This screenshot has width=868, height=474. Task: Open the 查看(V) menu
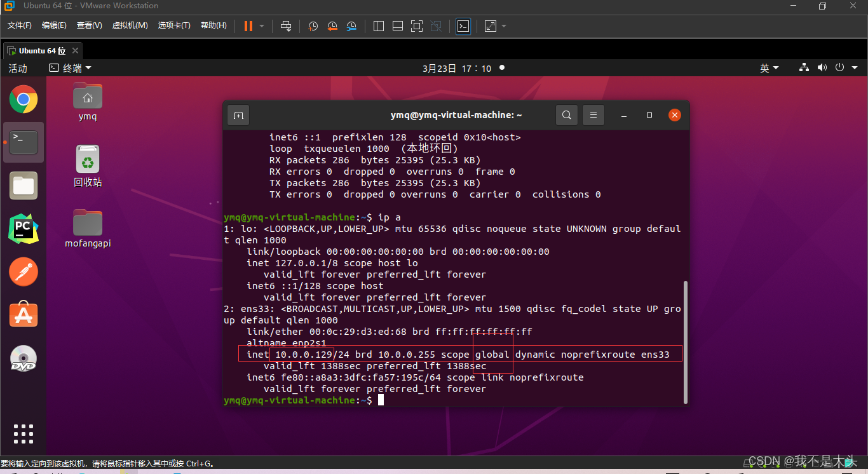90,25
